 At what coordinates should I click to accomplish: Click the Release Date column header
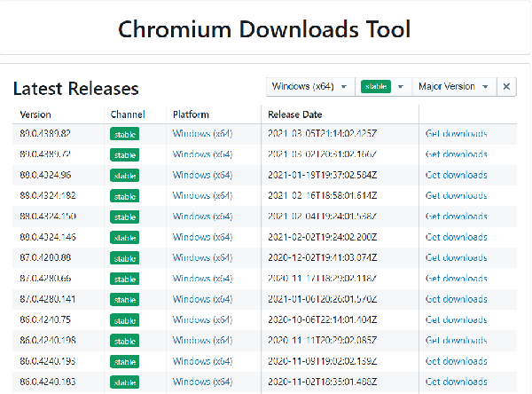[x=295, y=114]
